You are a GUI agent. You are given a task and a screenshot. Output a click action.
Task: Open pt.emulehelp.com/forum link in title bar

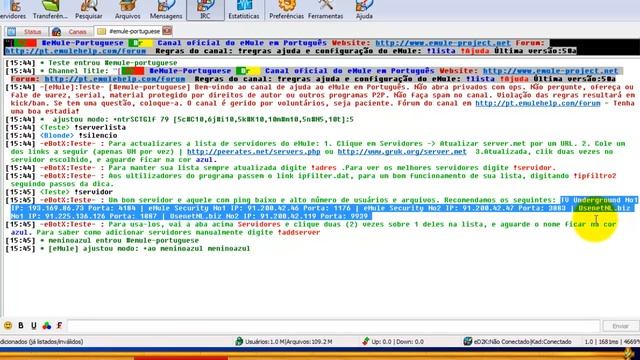(x=76, y=51)
